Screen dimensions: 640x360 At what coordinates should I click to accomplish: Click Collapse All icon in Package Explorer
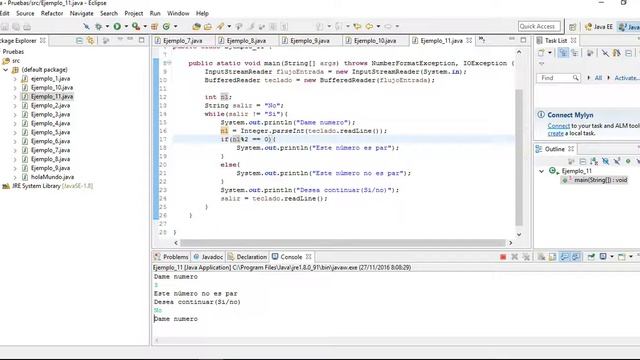coord(79,40)
